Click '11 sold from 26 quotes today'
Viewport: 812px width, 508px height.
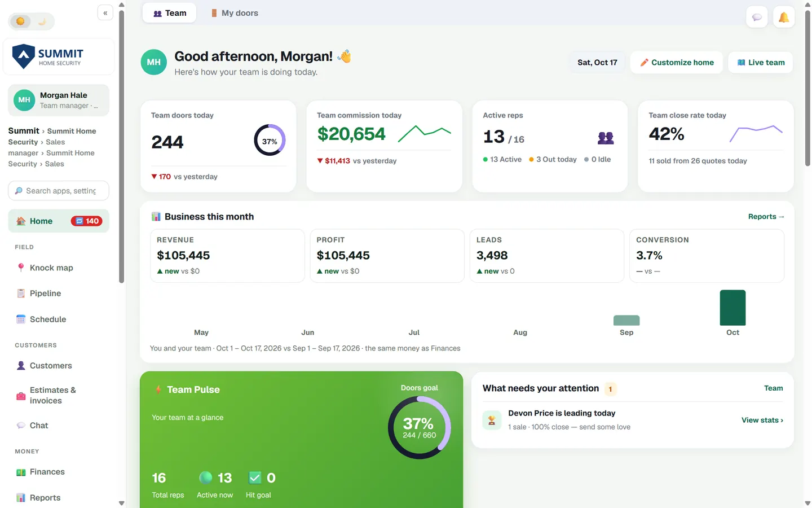(x=698, y=161)
